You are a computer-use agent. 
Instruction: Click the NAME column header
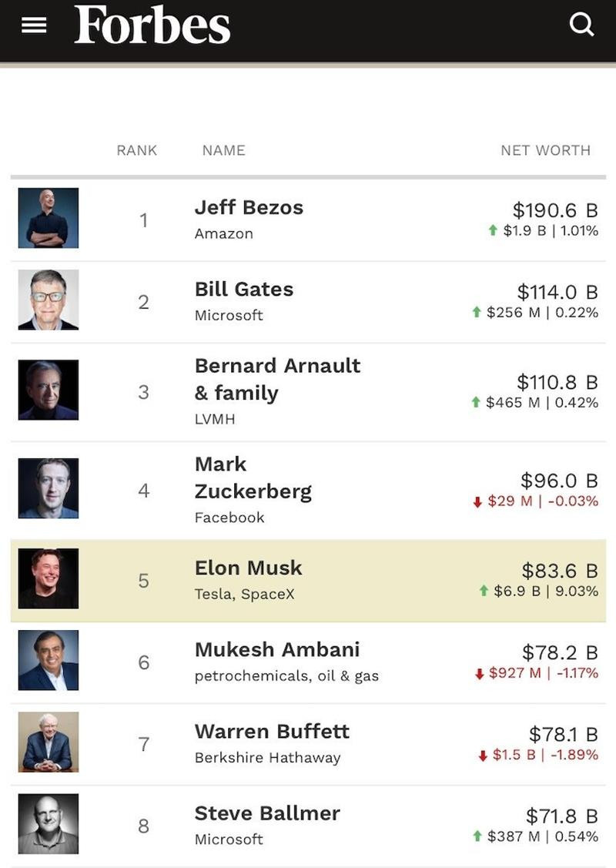pyautogui.click(x=223, y=151)
